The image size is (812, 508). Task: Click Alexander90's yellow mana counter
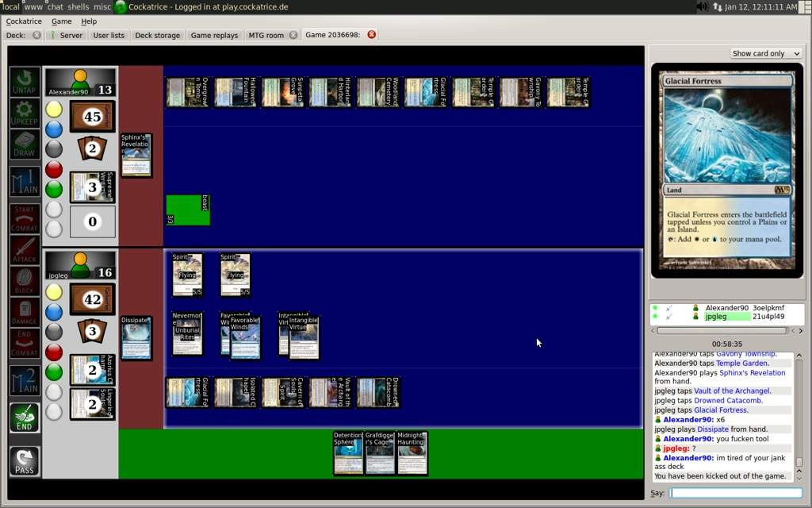tap(54, 110)
